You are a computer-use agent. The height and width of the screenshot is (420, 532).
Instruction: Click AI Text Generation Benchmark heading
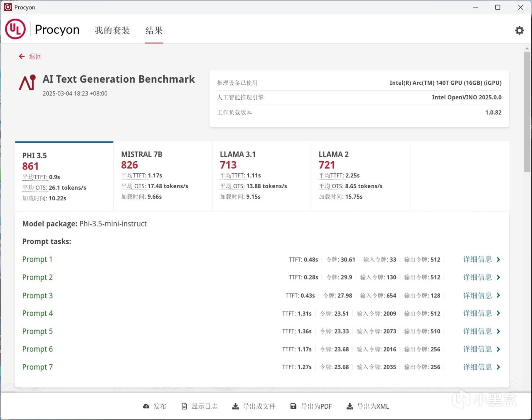[118, 79]
